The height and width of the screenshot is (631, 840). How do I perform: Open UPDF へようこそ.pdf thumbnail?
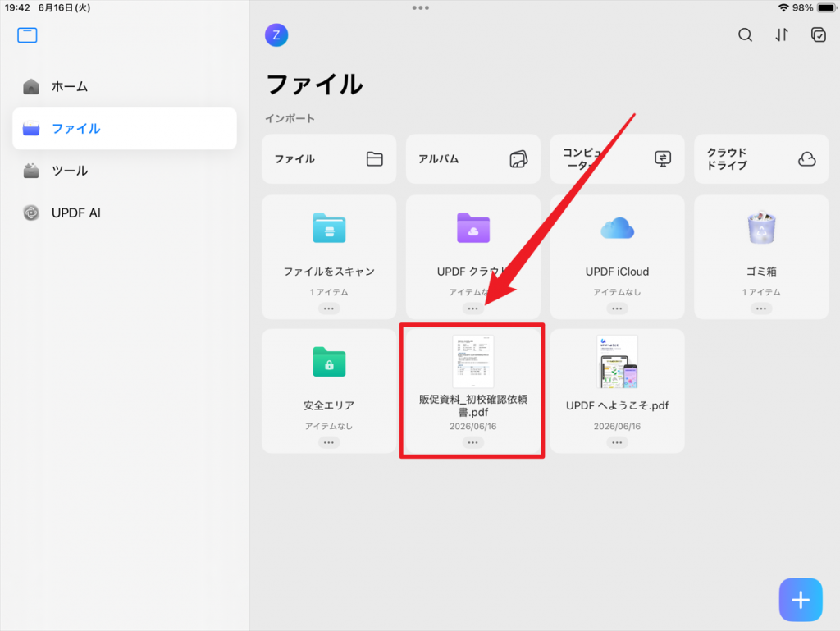(x=617, y=362)
